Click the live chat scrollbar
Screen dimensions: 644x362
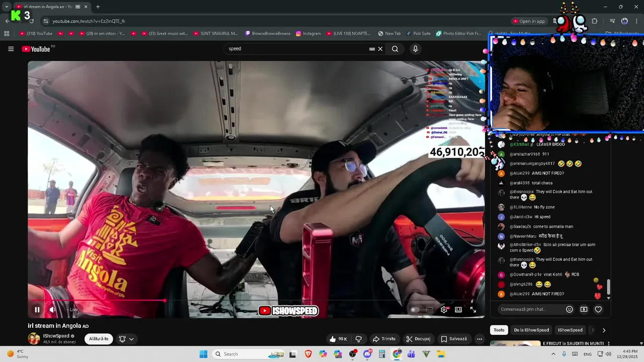[608, 287]
